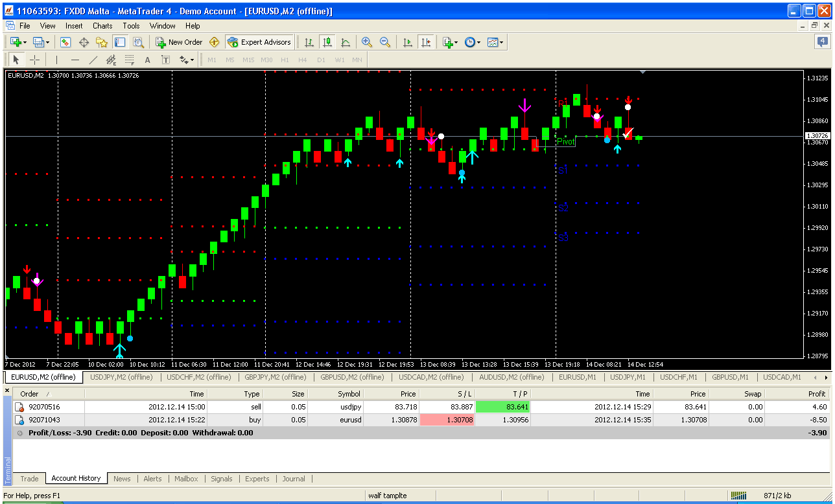Click the chart shift triangle marker at chart top

tap(642, 73)
